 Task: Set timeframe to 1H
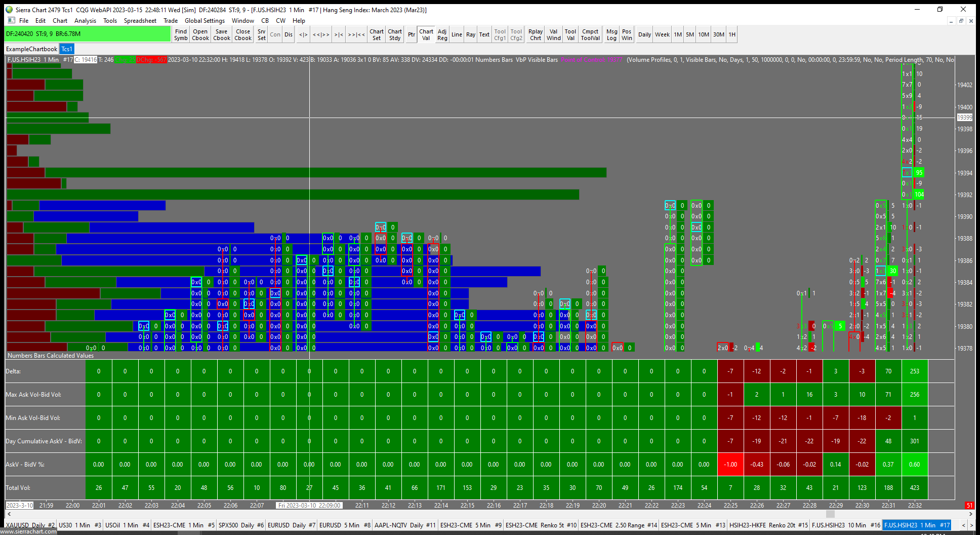point(732,34)
